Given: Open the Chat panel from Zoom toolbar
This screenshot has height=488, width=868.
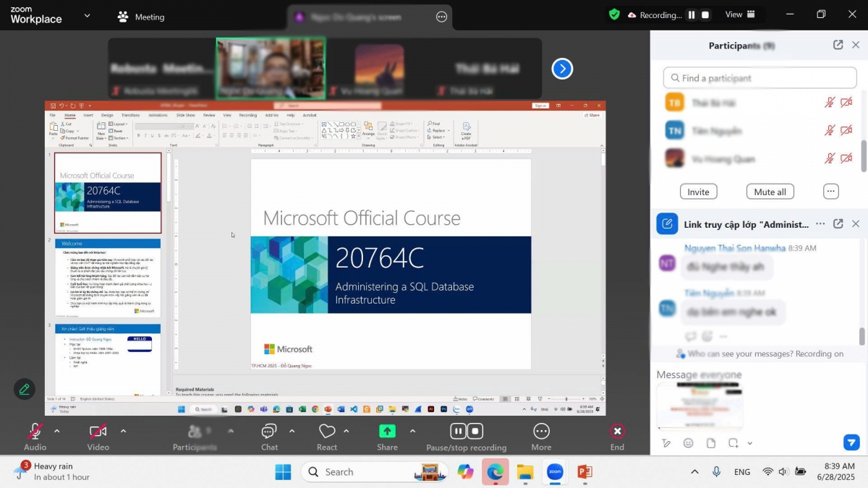Looking at the screenshot, I should [269, 436].
